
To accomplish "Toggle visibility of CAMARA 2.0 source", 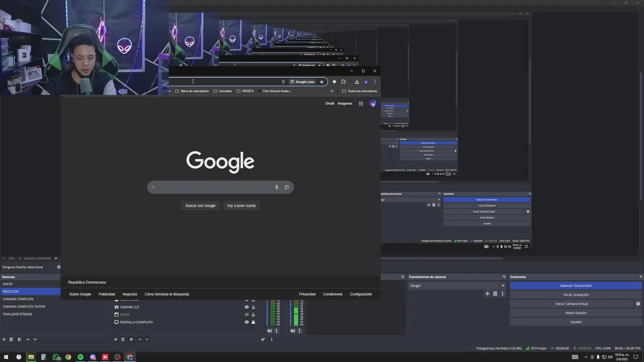I will pyautogui.click(x=247, y=307).
